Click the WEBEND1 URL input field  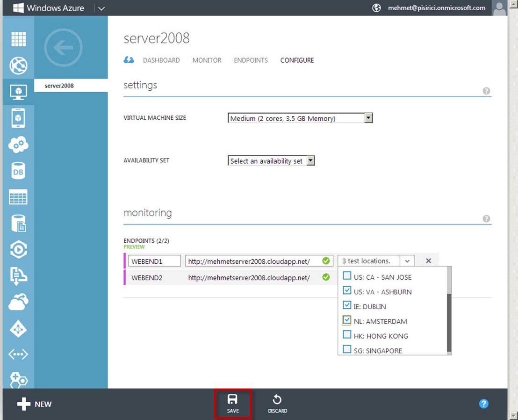pos(259,261)
